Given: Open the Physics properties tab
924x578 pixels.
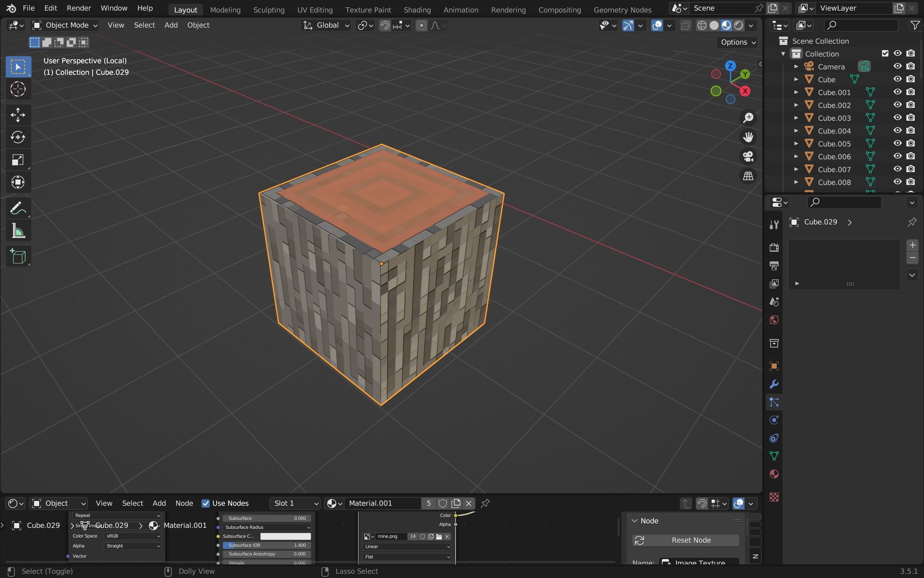Looking at the screenshot, I should (x=774, y=420).
